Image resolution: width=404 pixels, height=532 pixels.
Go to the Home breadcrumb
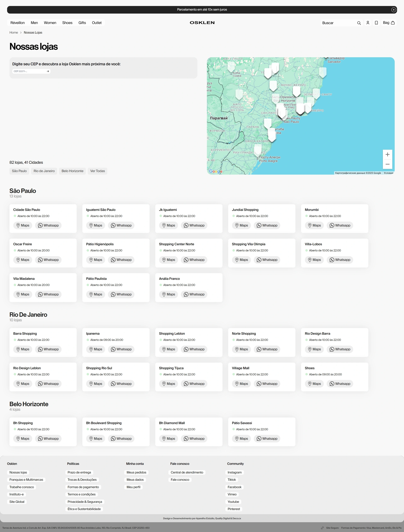tap(14, 32)
